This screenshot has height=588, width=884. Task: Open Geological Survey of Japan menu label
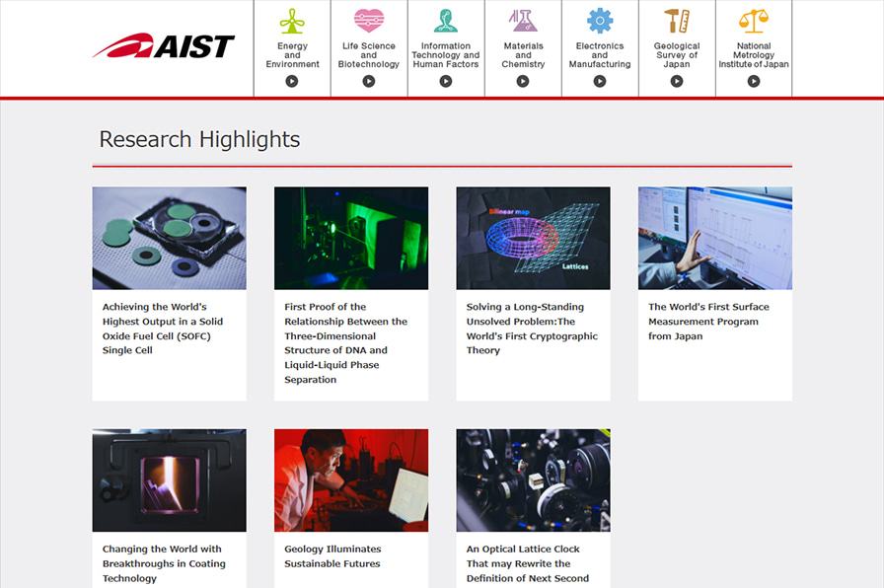[677, 55]
